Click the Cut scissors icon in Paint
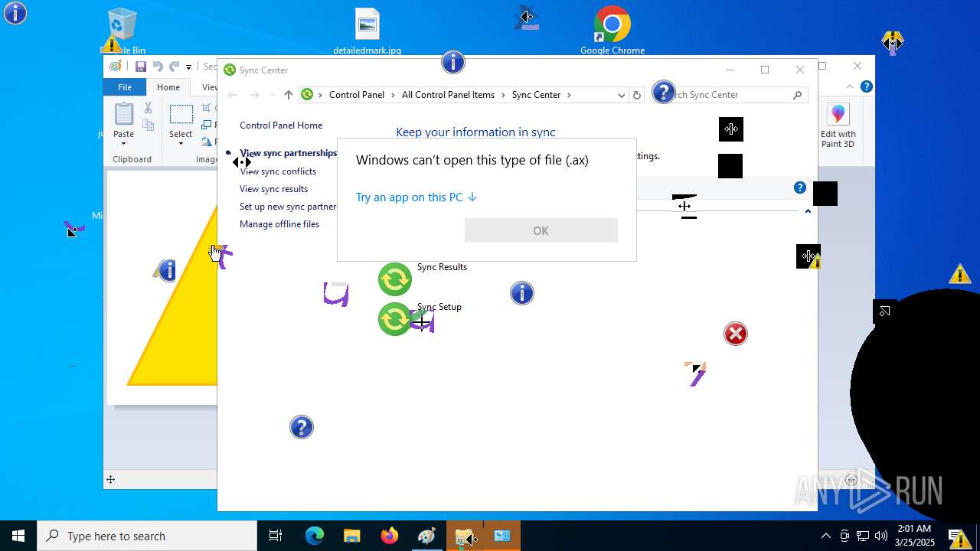Viewport: 980px width, 551px height. coord(149,108)
